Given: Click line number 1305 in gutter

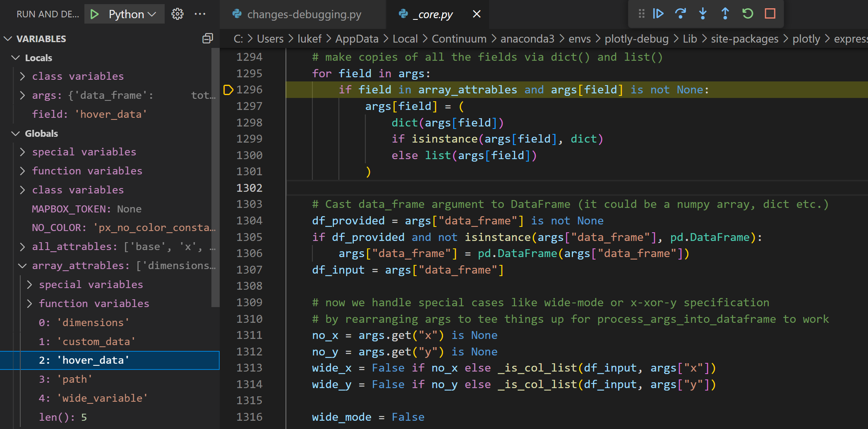Looking at the screenshot, I should pos(249,237).
